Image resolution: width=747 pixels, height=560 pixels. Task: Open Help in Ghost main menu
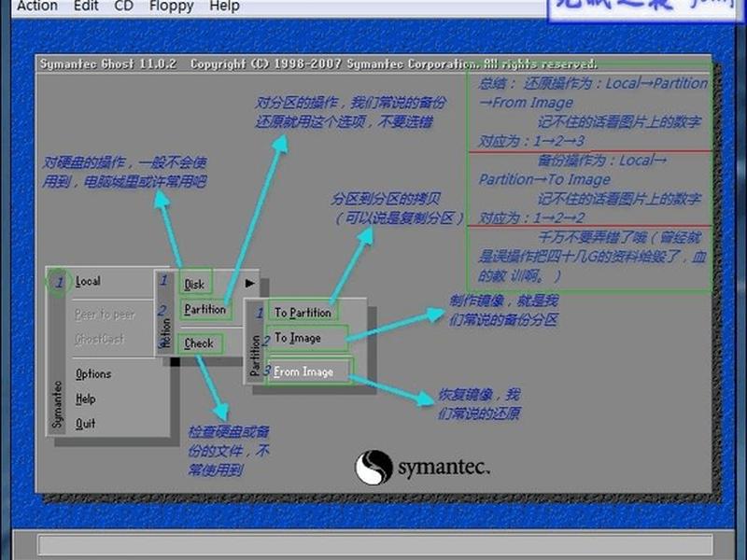click(x=85, y=399)
